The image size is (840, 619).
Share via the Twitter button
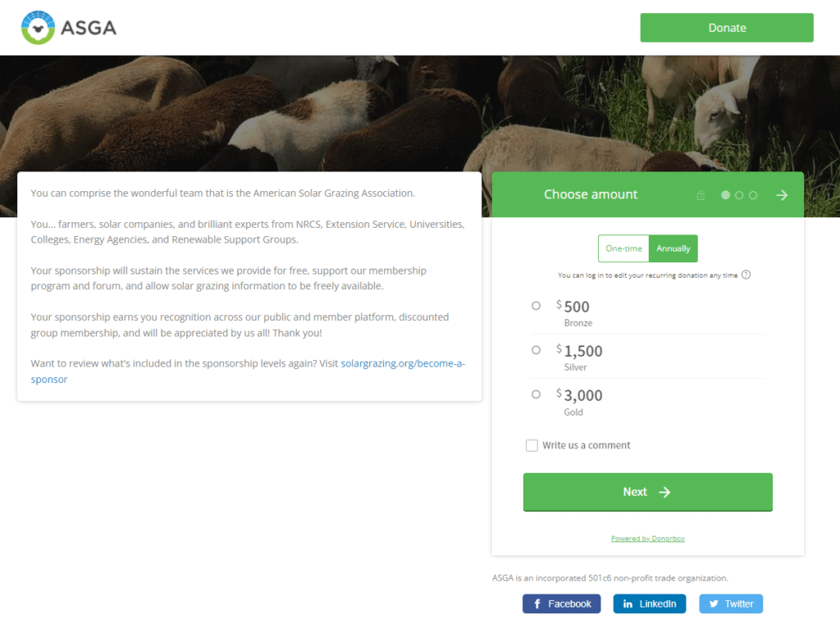731,604
